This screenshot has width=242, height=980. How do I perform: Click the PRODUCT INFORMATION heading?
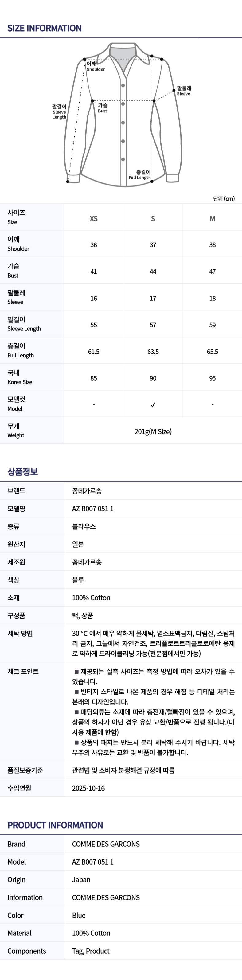55,825
